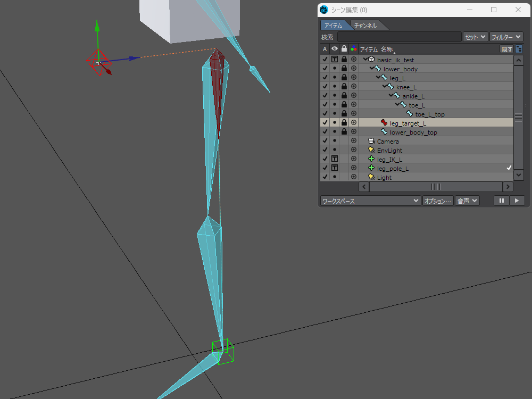
Task: Click the 検索 search field
Action: 399,37
